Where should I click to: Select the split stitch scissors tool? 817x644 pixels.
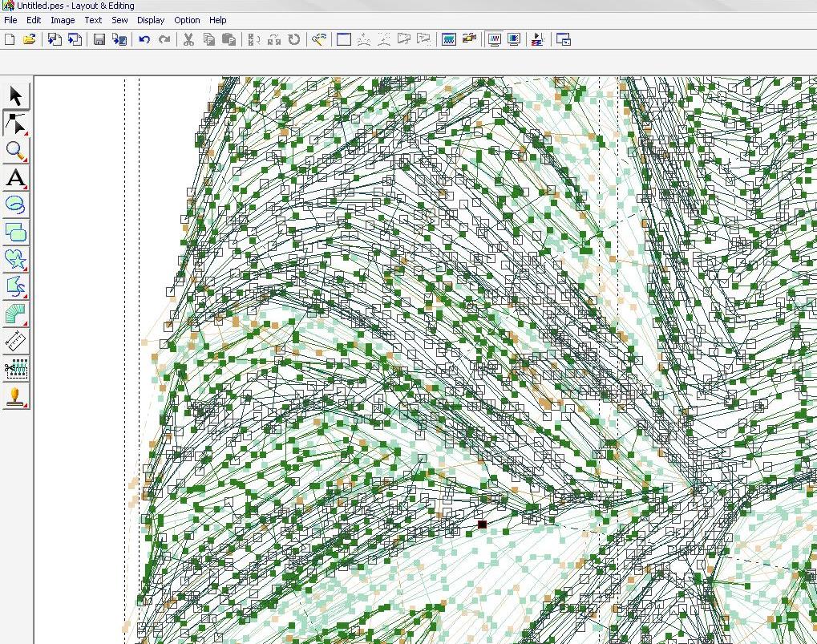(15, 369)
